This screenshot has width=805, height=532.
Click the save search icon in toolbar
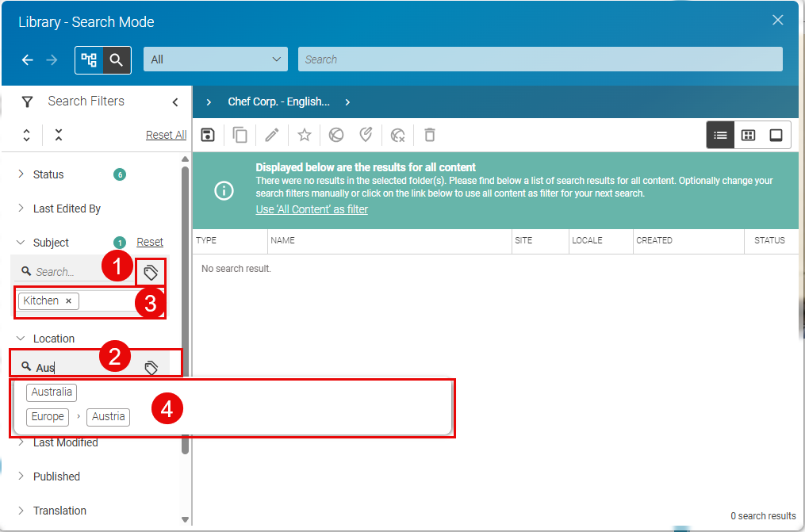208,135
